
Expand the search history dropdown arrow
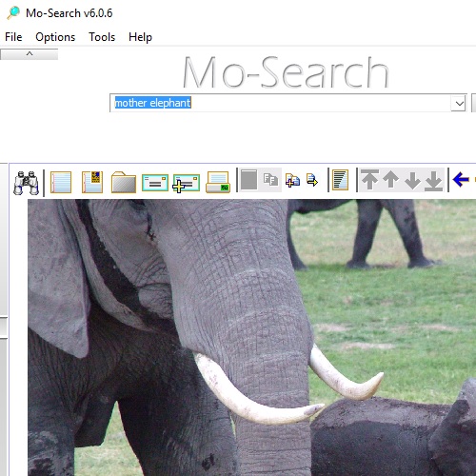[459, 104]
